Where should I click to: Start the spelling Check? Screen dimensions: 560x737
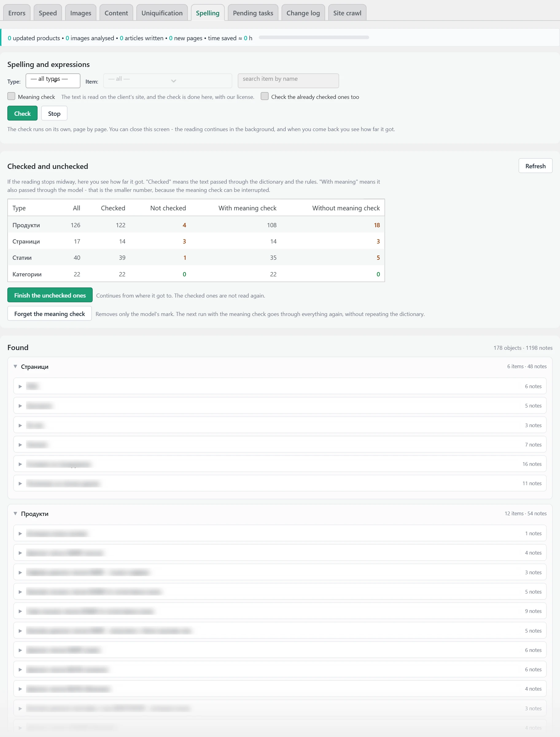(22, 113)
